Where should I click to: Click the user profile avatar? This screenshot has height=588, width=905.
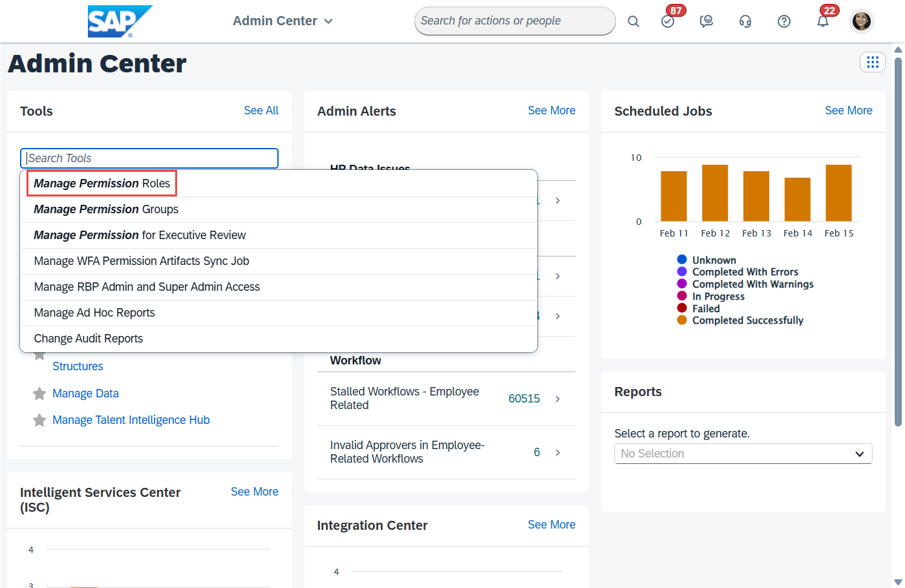[861, 21]
